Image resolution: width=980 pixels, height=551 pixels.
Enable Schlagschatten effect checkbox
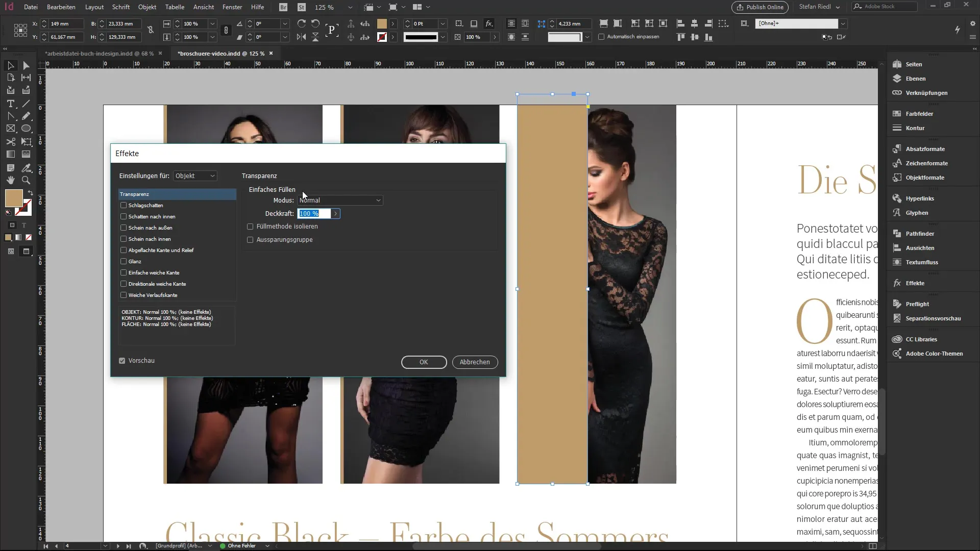coord(124,205)
